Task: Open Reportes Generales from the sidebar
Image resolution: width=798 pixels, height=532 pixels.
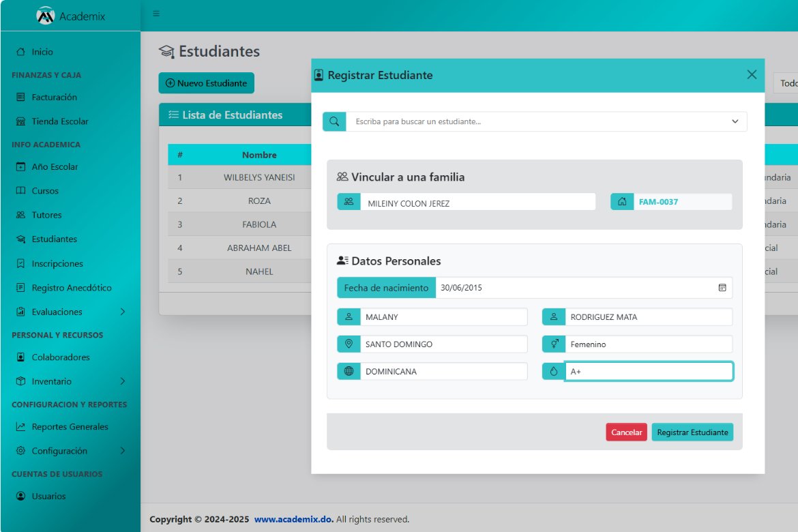Action: click(70, 427)
